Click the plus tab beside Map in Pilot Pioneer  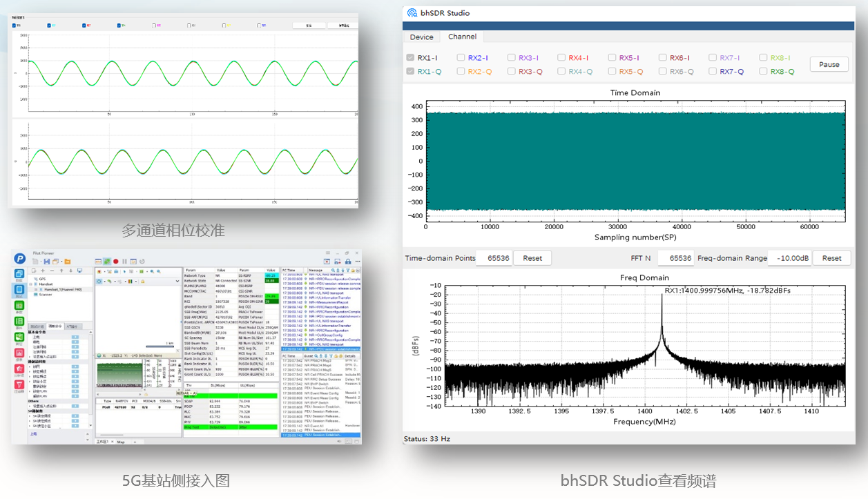pyautogui.click(x=135, y=442)
